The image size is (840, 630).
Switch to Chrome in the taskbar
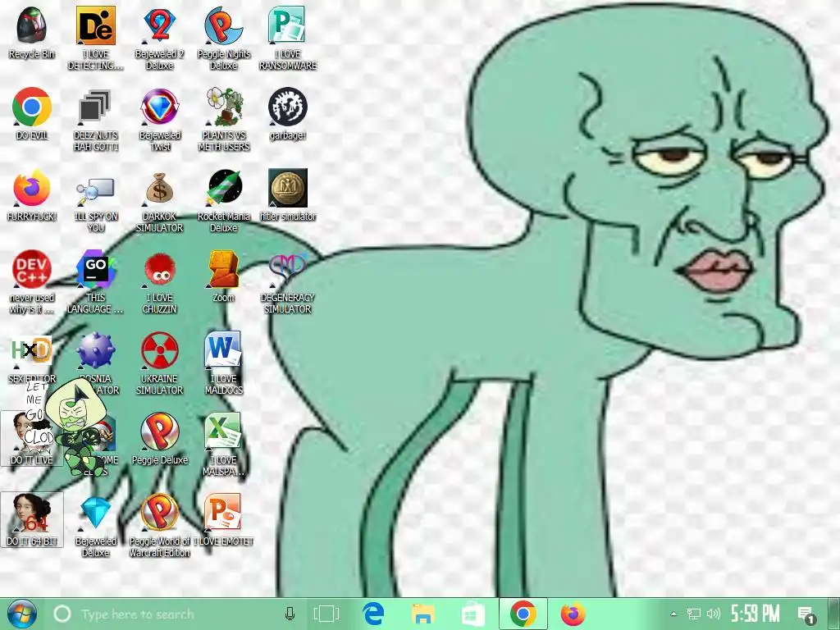[x=523, y=614]
